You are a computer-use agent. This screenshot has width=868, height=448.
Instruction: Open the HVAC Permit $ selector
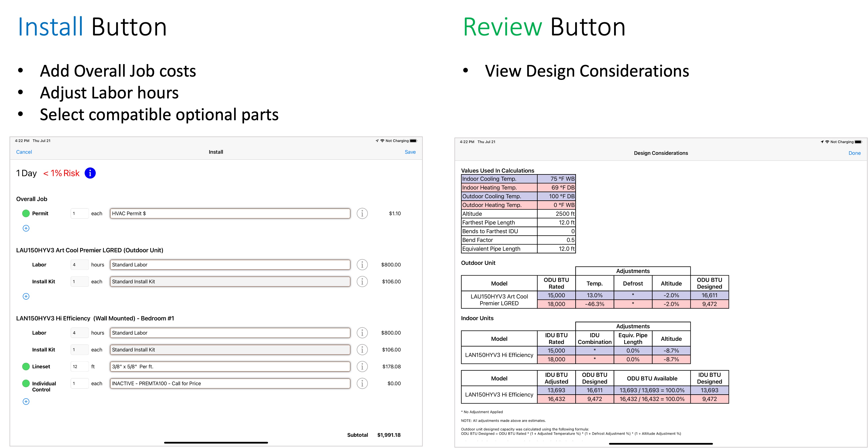click(230, 214)
